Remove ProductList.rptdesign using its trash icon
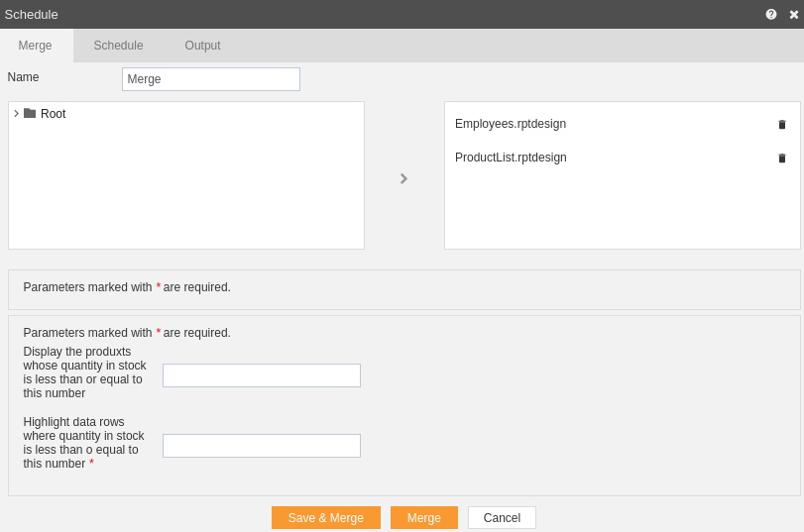Viewport: 804px width, 532px height. tap(782, 159)
